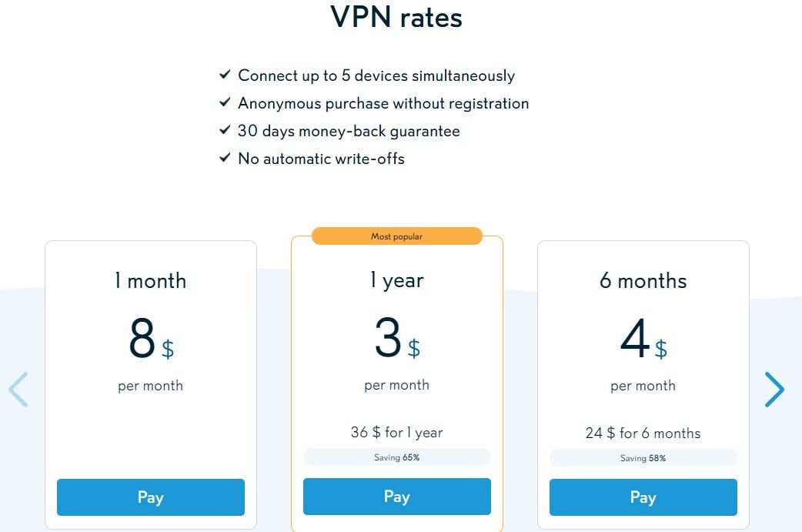Click the right carousel arrow

[x=774, y=390]
